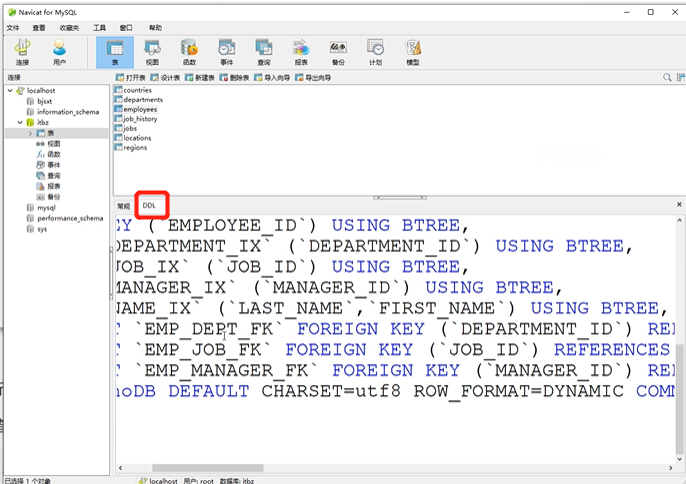
Task: Select the 查询 button in main toolbar
Action: 264,52
